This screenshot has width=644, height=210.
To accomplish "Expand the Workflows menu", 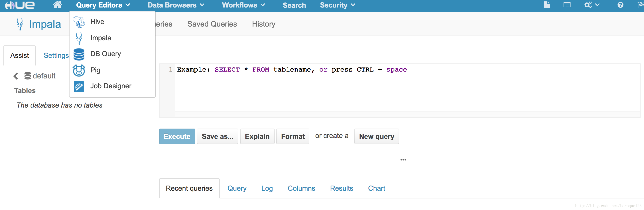I will pos(243,5).
